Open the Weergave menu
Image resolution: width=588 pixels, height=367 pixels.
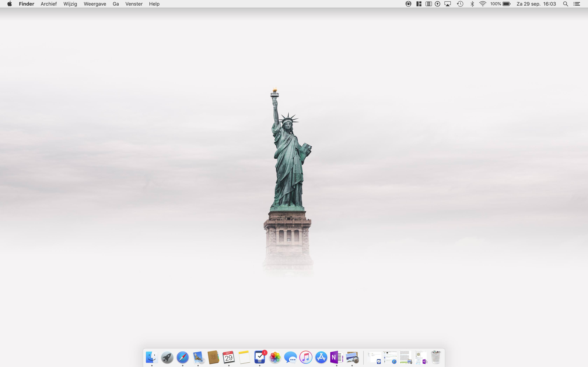[95, 4]
